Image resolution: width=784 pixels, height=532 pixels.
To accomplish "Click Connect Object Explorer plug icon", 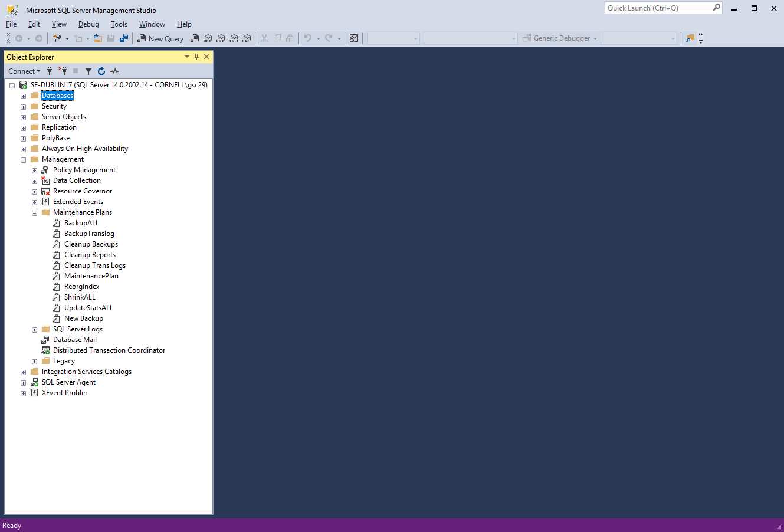I will click(50, 71).
